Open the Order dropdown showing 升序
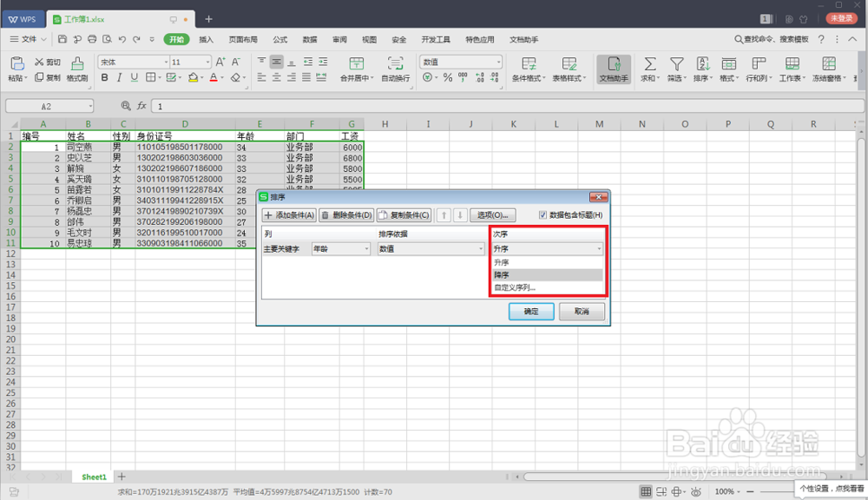The image size is (868, 500). pos(547,249)
